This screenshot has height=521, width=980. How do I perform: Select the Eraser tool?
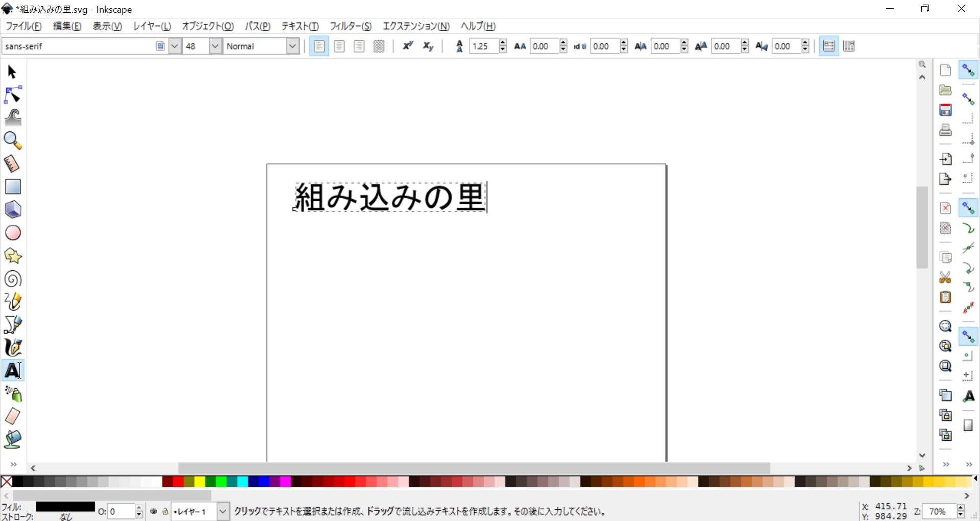point(12,416)
